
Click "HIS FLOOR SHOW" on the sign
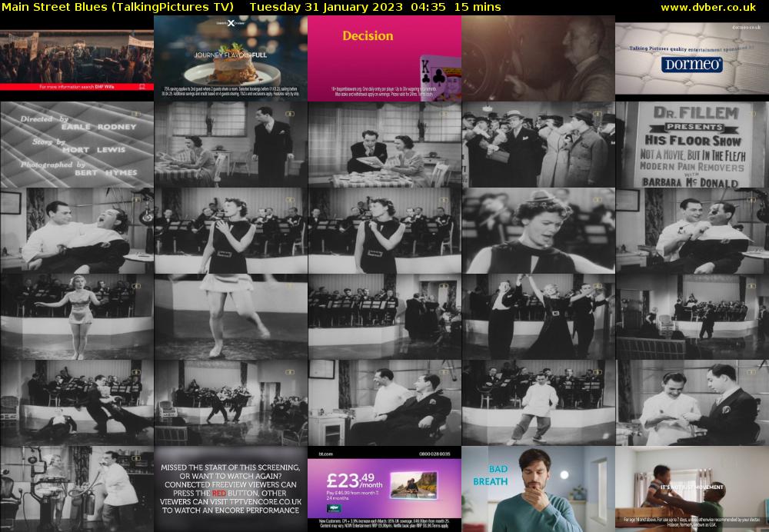click(693, 141)
